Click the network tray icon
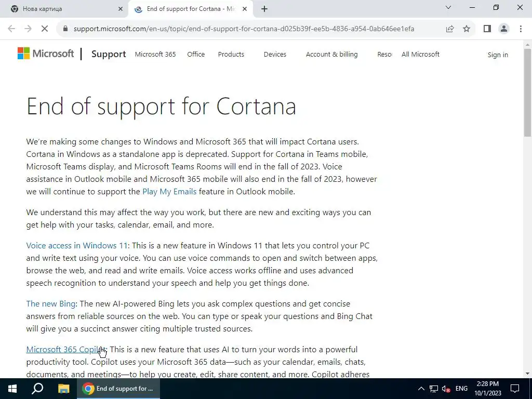 click(434, 389)
